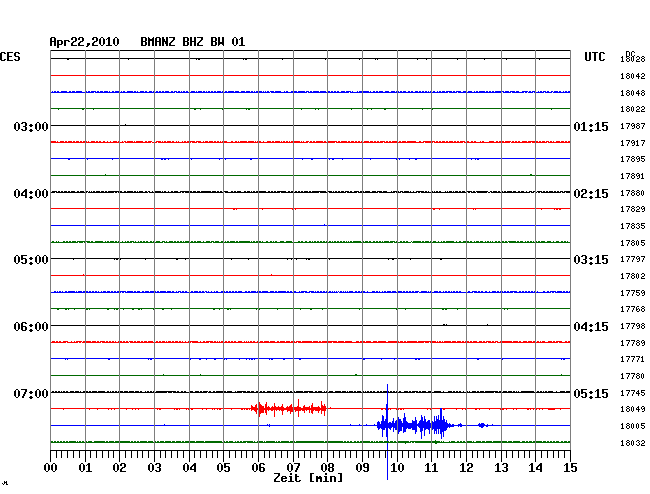Click the "14" minute axis label
Screen dimensions: 650x494
pos(535,468)
